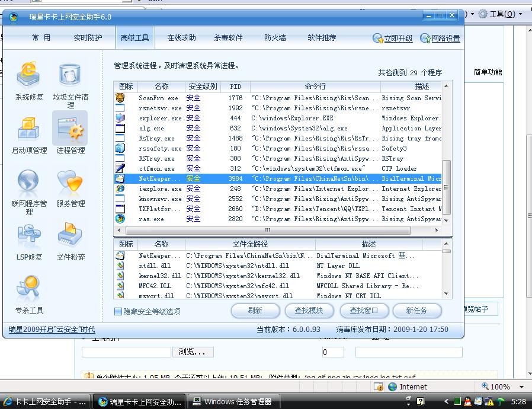Switch to the 常用 tab
Viewport: 532px width, 409px height.
click(x=41, y=38)
